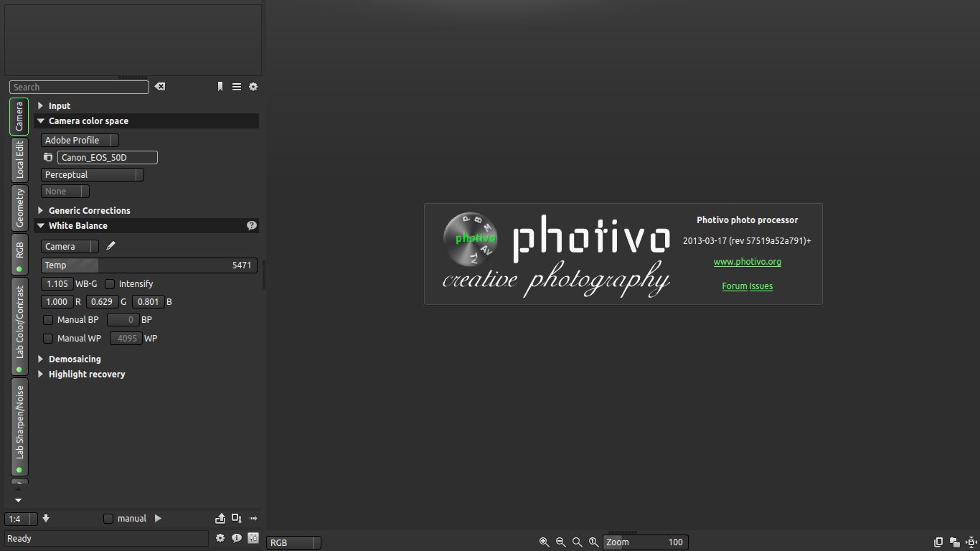
Task: Open the White Balance help icon
Action: pos(252,225)
